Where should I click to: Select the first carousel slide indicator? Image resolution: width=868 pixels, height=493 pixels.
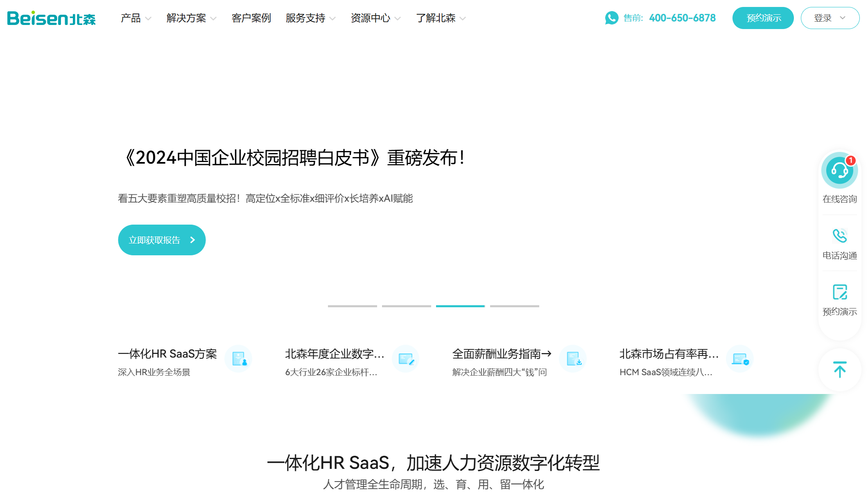point(353,306)
